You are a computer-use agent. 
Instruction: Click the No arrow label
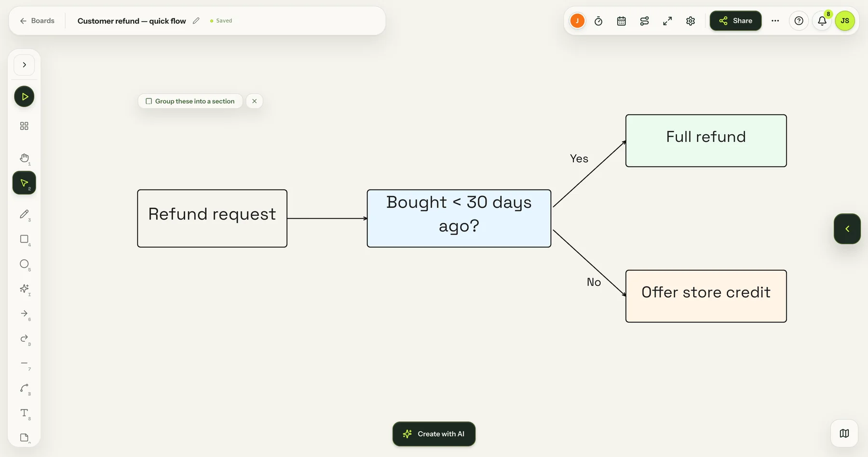point(594,282)
